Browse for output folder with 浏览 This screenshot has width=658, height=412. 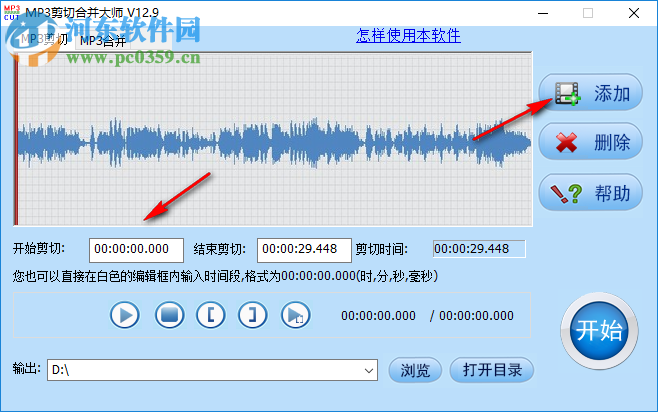(415, 370)
